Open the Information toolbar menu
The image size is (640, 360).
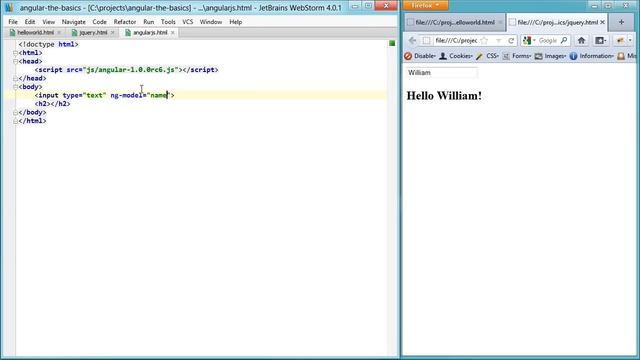click(x=591, y=56)
